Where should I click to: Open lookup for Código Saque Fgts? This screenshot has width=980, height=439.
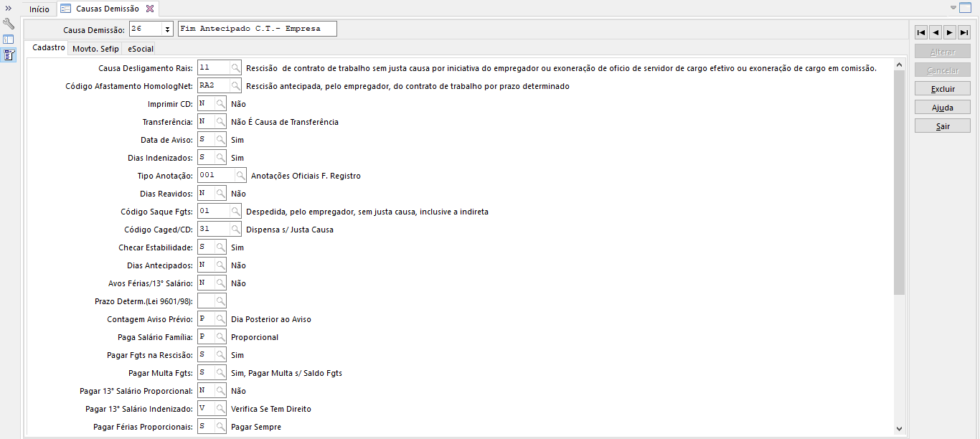click(x=235, y=212)
